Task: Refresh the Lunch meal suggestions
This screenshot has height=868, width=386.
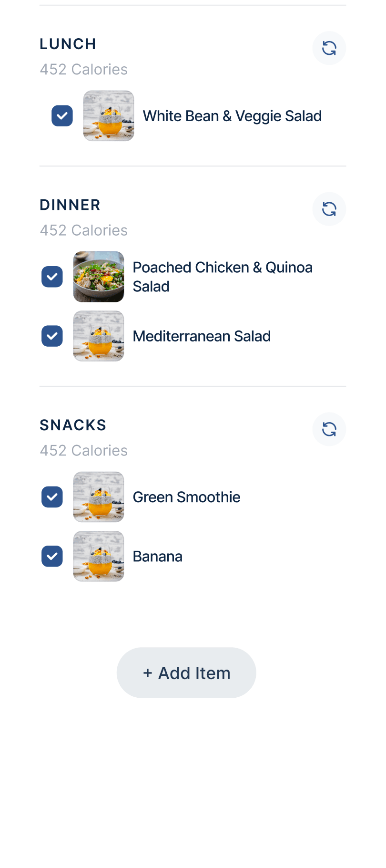Action: (329, 48)
